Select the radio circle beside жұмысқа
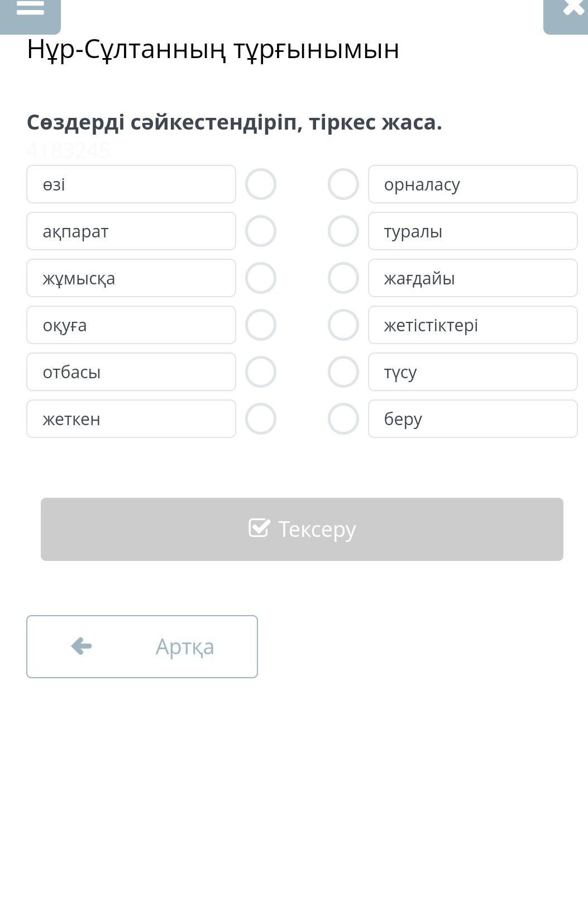588x914 pixels. tap(261, 278)
